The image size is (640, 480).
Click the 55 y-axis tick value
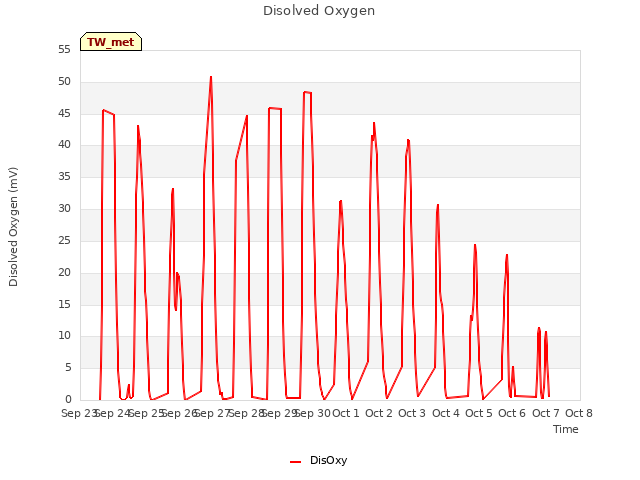click(64, 49)
